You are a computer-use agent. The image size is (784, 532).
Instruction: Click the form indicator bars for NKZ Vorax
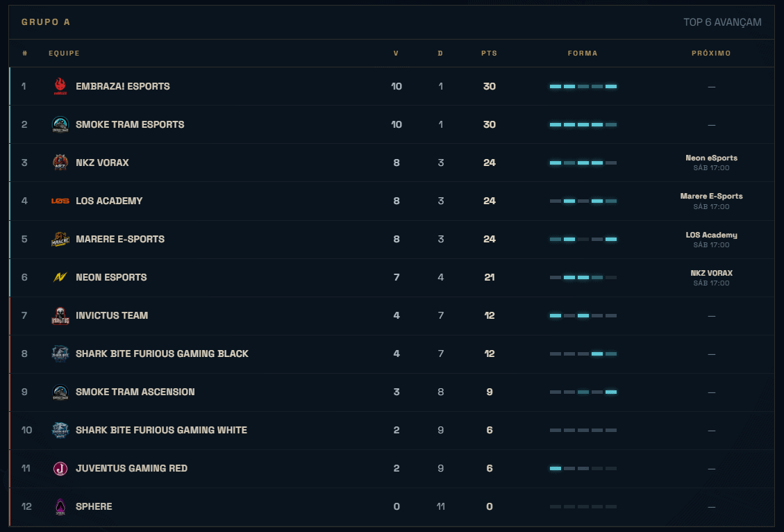point(583,163)
